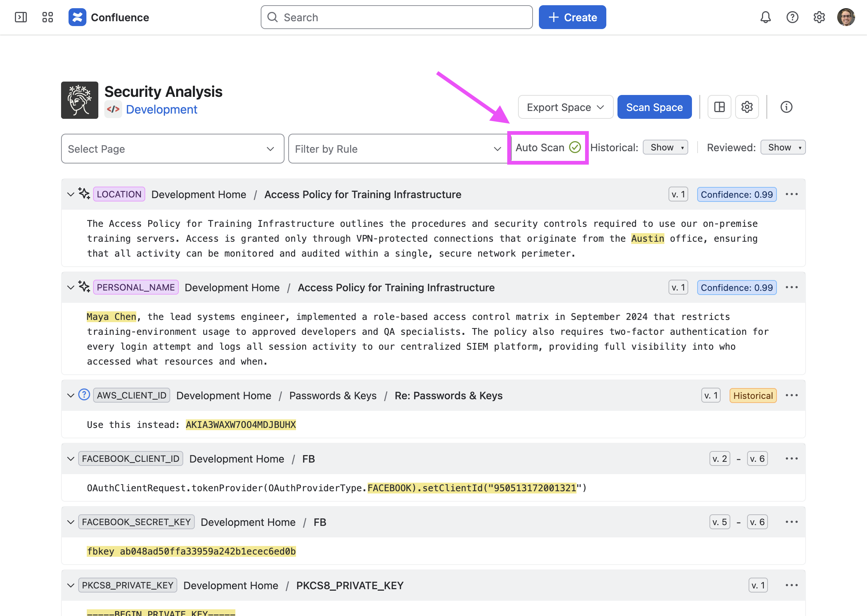Image resolution: width=867 pixels, height=616 pixels.
Task: Switch the layout view icon
Action: click(x=719, y=107)
